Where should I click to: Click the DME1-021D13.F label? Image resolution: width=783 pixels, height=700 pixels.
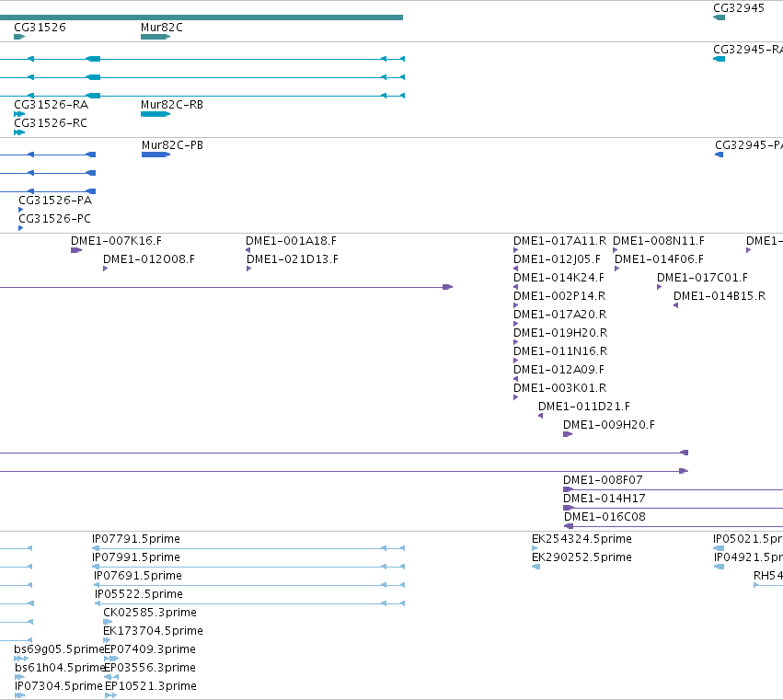pyautogui.click(x=292, y=259)
